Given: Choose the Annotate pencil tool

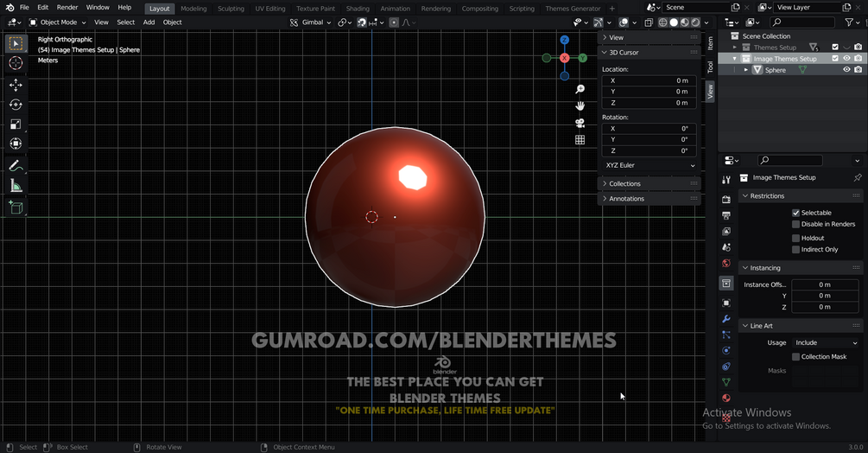Looking at the screenshot, I should [x=16, y=166].
